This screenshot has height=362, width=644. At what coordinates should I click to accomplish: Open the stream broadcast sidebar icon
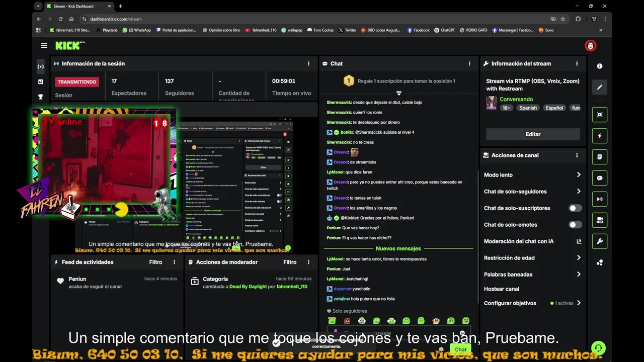[41, 66]
